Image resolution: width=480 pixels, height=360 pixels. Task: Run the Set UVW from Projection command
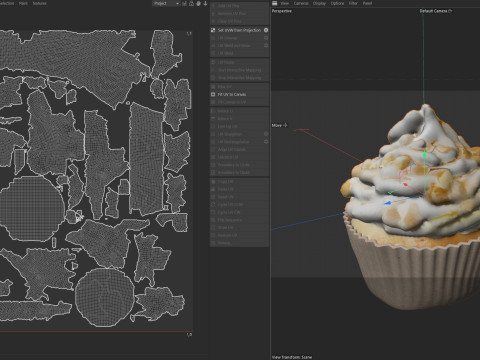(239, 30)
